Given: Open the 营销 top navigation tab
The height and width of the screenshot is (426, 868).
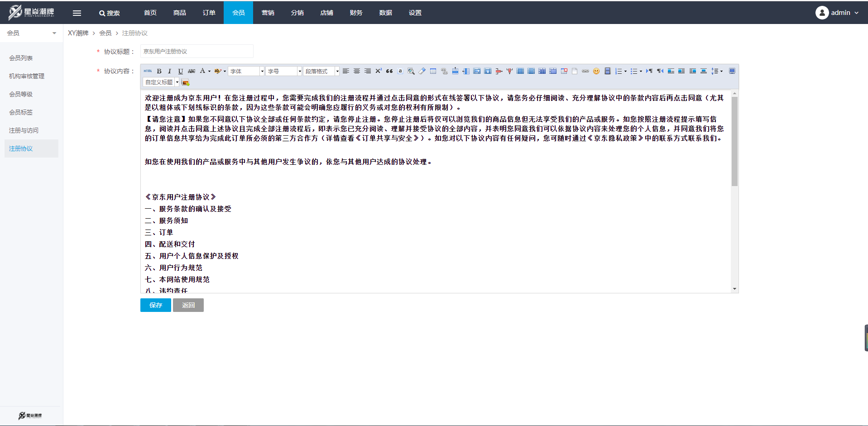Looking at the screenshot, I should pos(268,13).
